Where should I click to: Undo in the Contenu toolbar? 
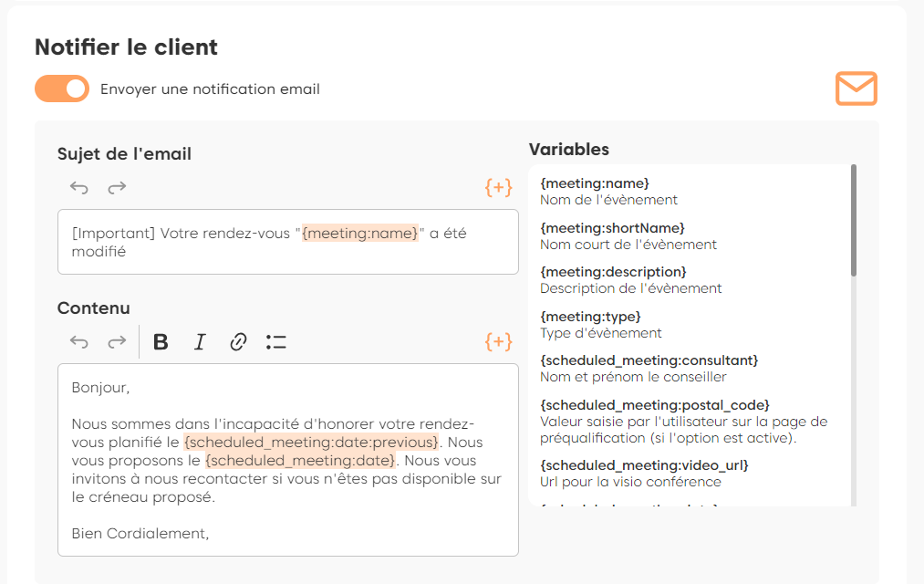click(79, 342)
